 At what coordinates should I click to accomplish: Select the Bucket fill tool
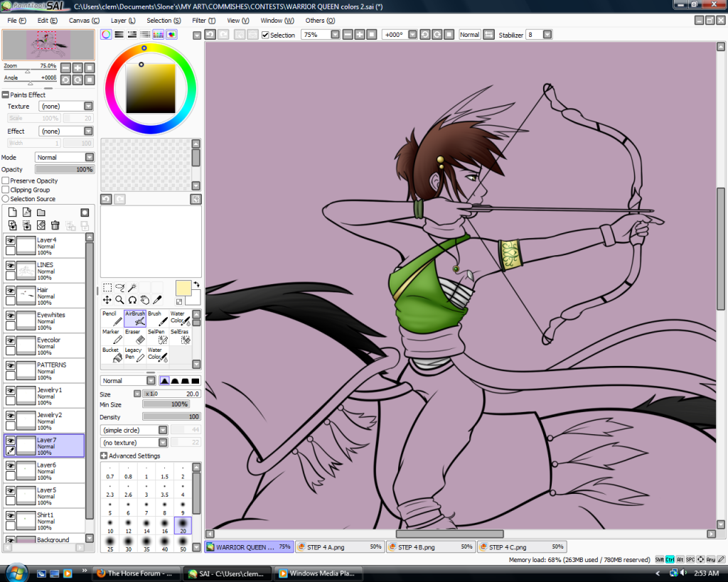112,355
